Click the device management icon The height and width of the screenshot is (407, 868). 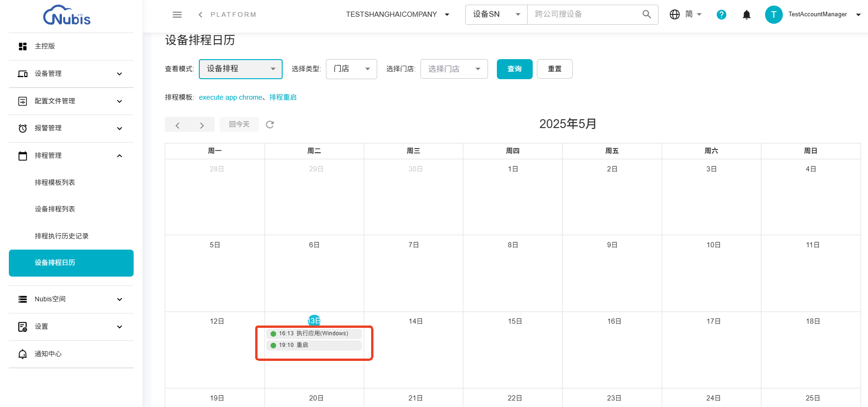[x=22, y=74]
